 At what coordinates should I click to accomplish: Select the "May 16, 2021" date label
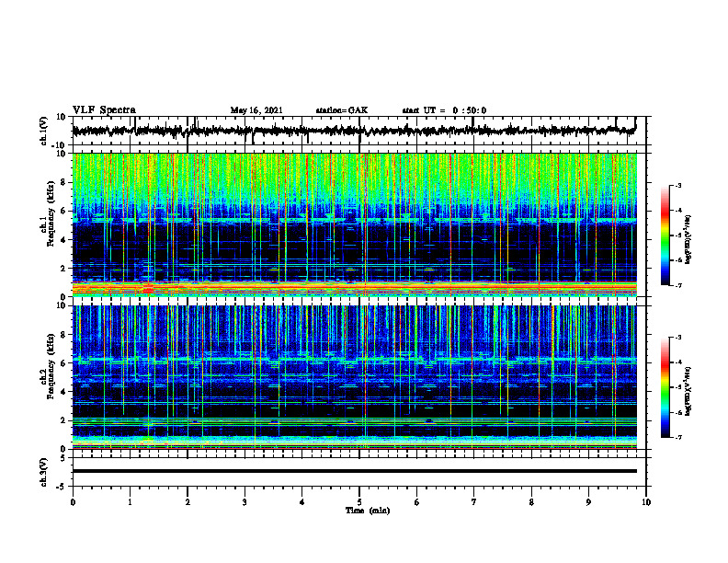(256, 110)
